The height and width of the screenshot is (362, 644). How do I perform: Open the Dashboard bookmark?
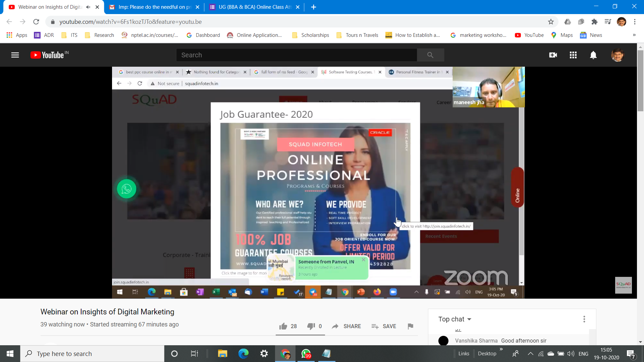tap(203, 35)
